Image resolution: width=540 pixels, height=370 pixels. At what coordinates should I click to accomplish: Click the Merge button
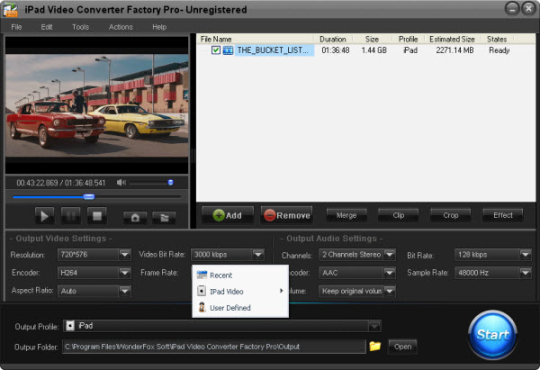346,215
